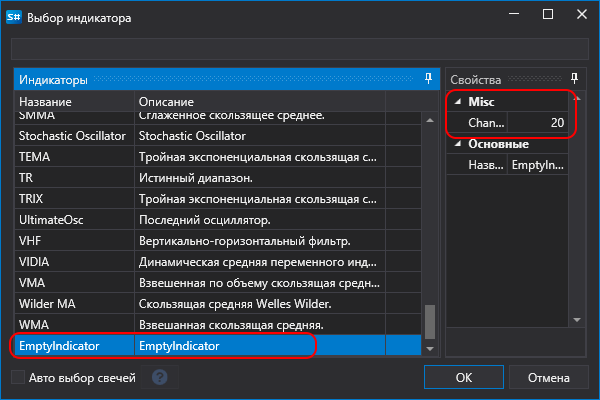Select the UltimateOsc indicator row
600x400 pixels.
pos(218,220)
